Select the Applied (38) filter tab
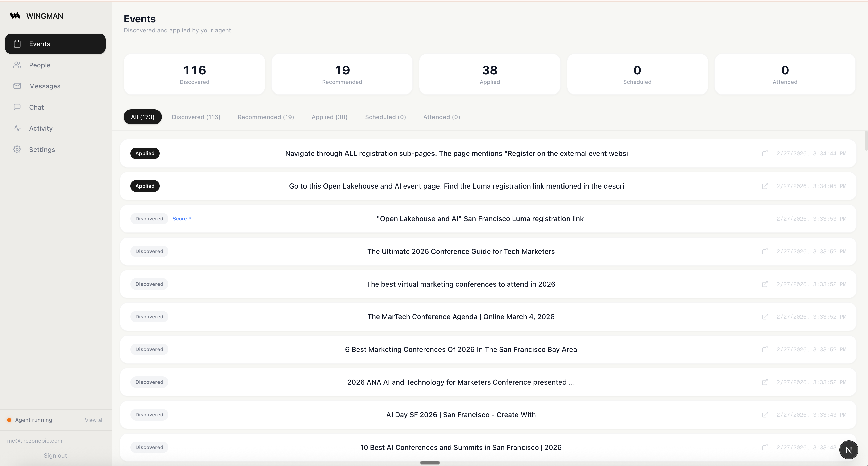The image size is (868, 466). (329, 117)
